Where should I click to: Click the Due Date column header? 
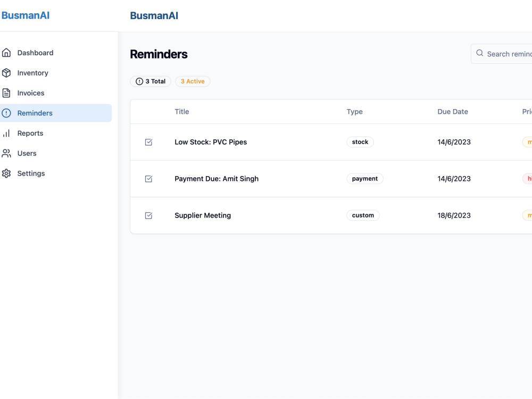(453, 112)
